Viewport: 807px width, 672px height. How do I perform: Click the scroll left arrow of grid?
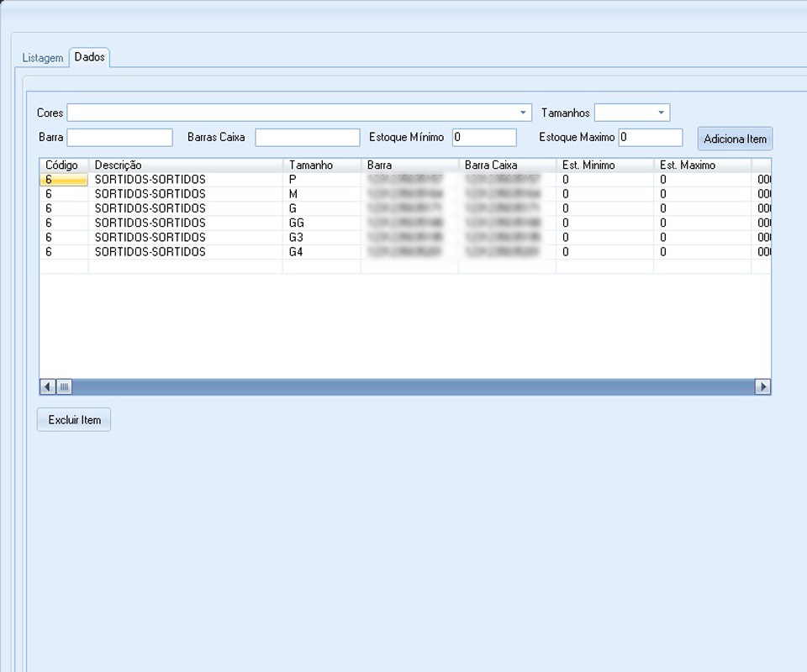[48, 387]
